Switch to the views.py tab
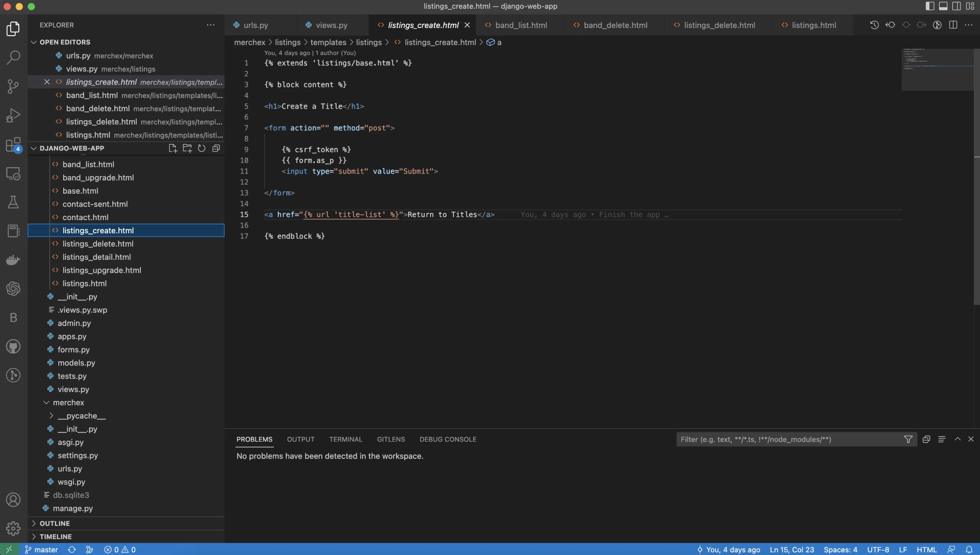980x555 pixels. pyautogui.click(x=332, y=25)
